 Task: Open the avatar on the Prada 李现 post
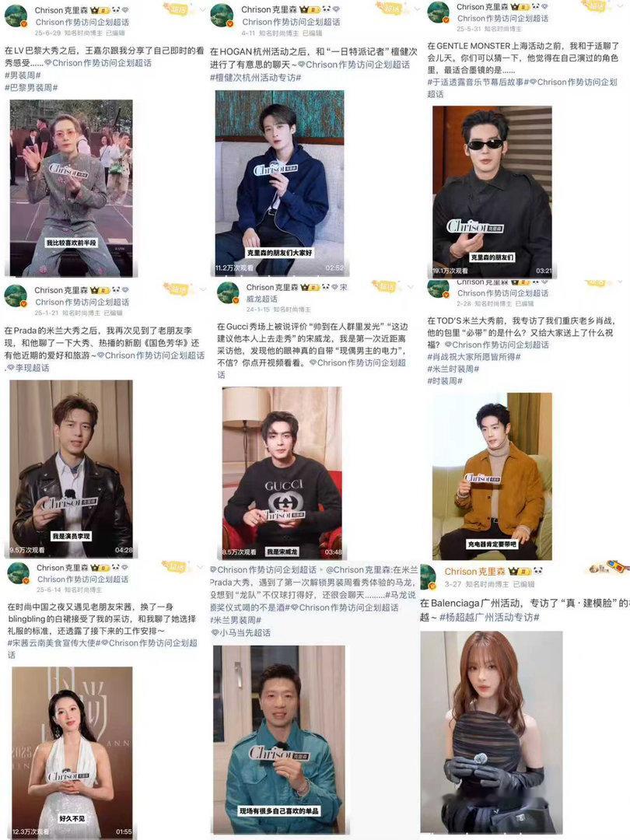click(x=16, y=296)
